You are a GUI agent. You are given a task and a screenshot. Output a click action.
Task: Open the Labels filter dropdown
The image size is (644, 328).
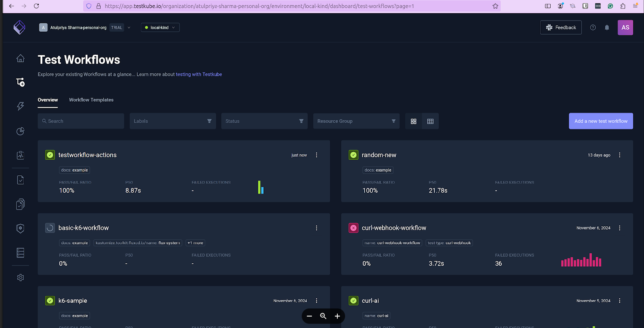[173, 121]
